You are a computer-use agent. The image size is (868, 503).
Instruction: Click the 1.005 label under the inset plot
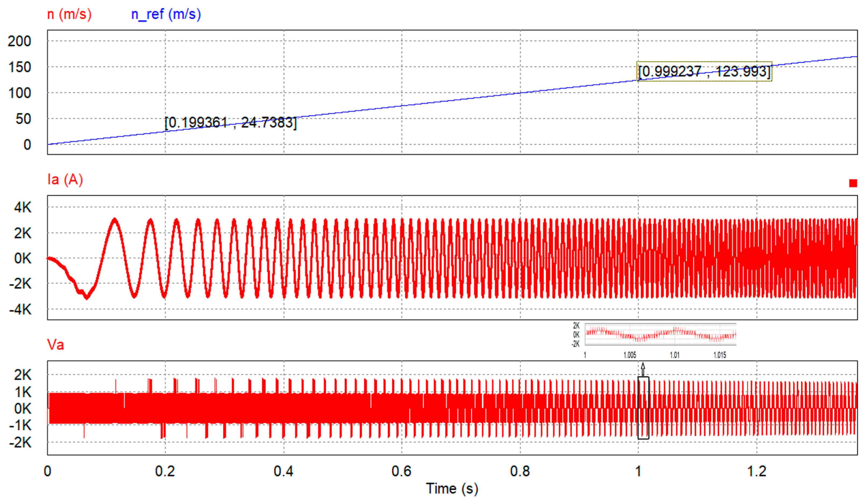coord(630,355)
